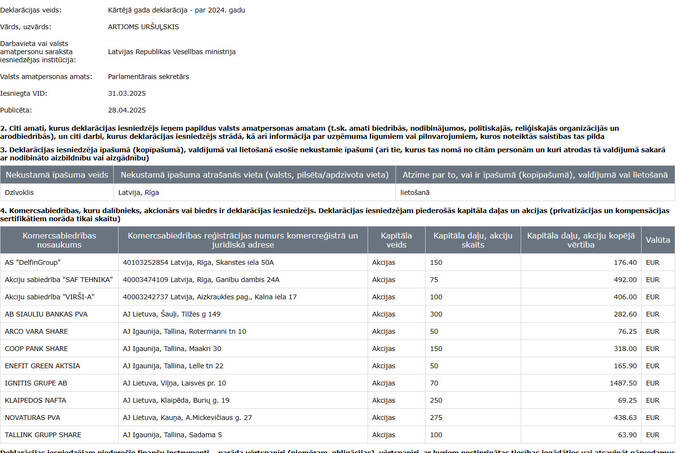
Task: Click the 'Kapitāla daļu, akciju skaits' header
Action: [x=473, y=240]
